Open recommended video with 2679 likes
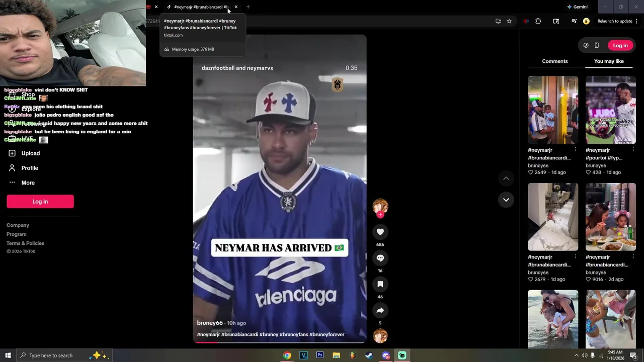This screenshot has height=362, width=644. pos(553,217)
